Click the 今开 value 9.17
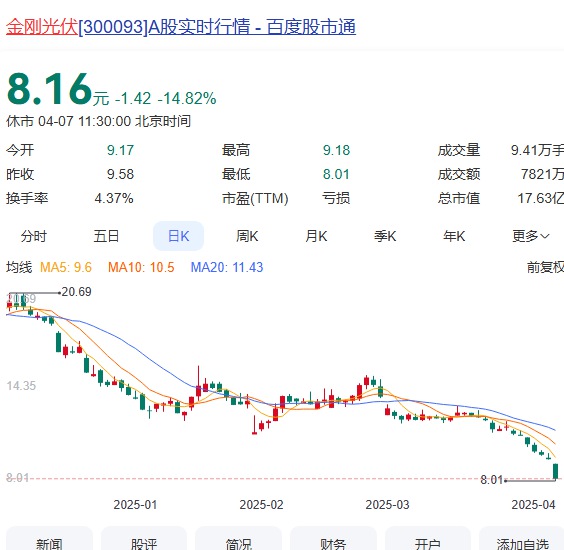Viewport: 564px width, 550px height. pos(120,150)
